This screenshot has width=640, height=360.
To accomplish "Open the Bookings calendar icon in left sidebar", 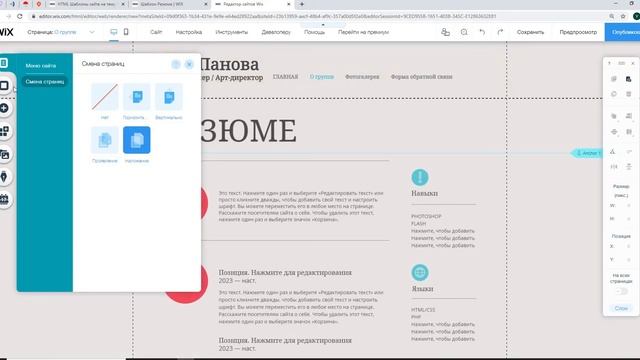I will (x=4, y=199).
